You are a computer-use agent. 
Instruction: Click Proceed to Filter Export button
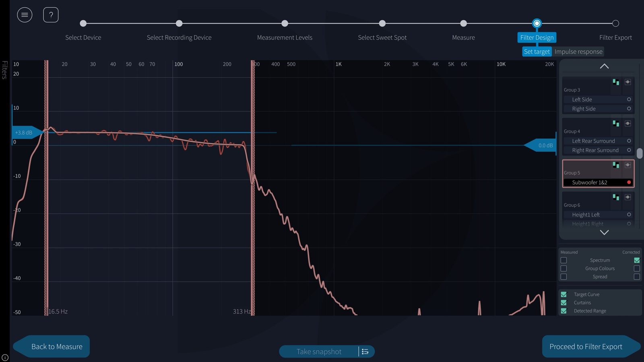[591, 346]
